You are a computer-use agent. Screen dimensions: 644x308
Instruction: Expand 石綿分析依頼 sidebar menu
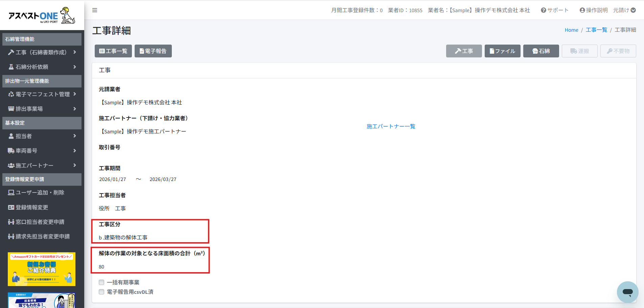(42, 67)
